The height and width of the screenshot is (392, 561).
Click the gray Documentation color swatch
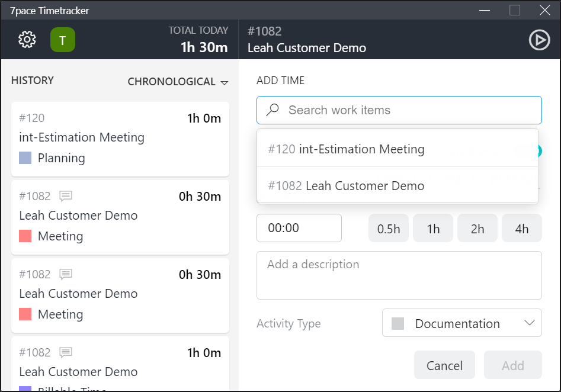397,323
